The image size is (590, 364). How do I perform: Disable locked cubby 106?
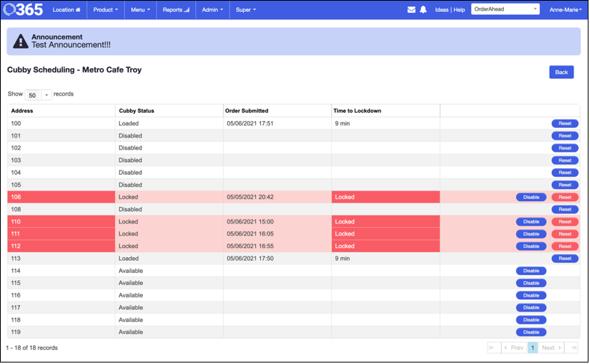pos(531,197)
